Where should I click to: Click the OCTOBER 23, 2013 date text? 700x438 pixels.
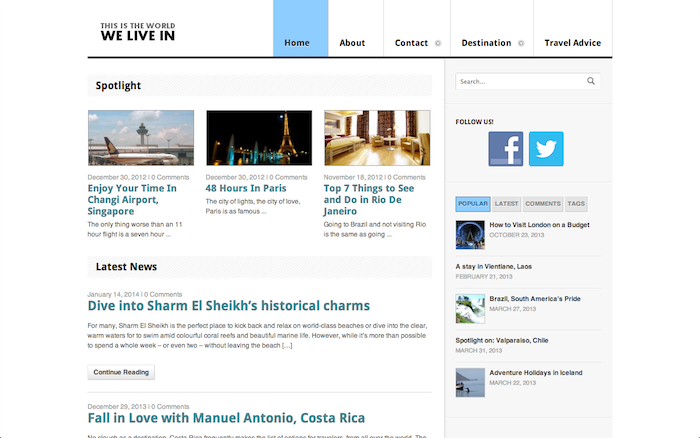pyautogui.click(x=517, y=235)
